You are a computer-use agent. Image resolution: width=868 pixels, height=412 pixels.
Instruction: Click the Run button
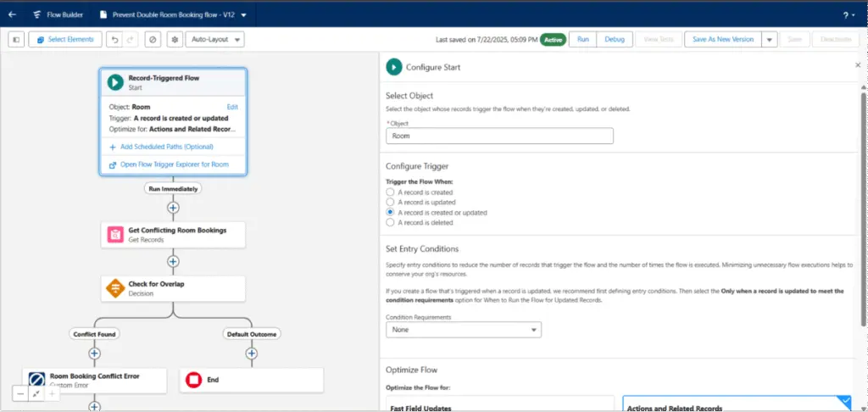point(583,39)
